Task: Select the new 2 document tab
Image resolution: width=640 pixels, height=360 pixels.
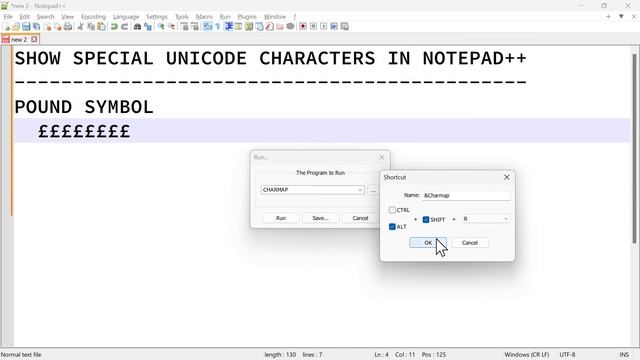Action: [x=19, y=40]
